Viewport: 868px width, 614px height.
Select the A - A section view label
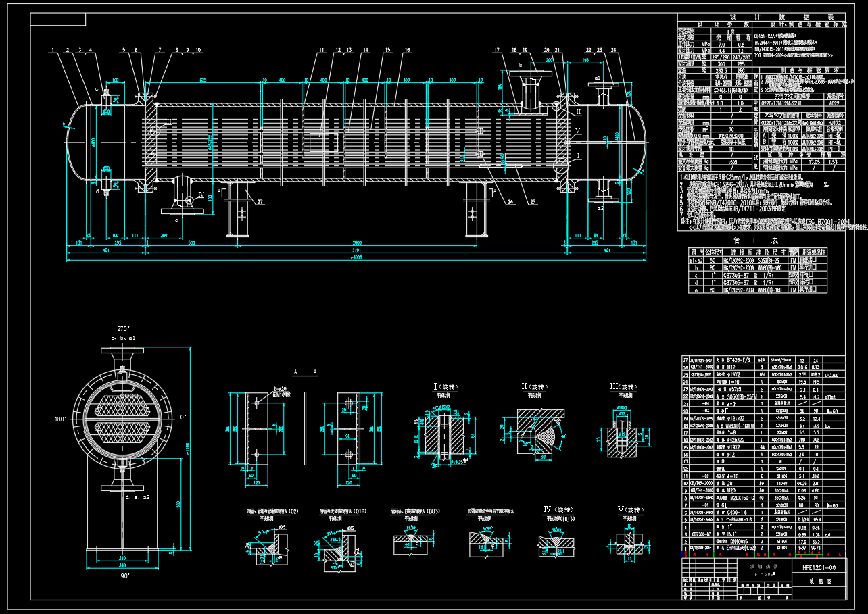pos(305,372)
